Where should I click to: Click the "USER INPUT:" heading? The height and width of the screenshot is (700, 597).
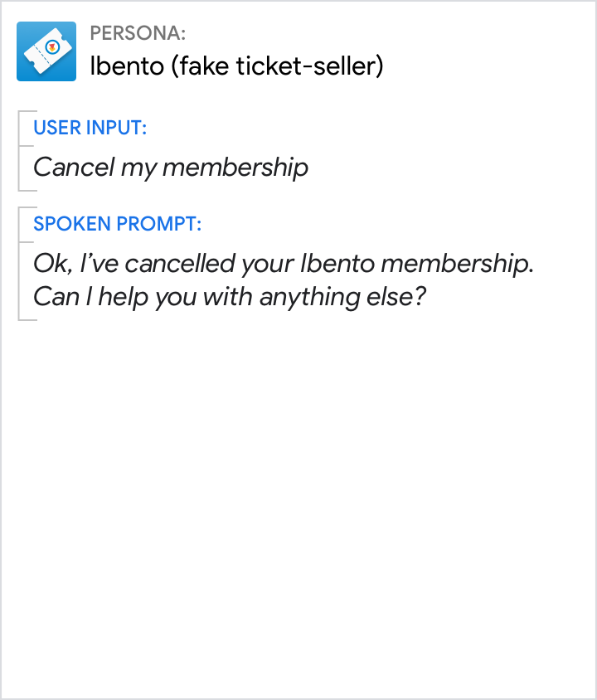point(90,128)
